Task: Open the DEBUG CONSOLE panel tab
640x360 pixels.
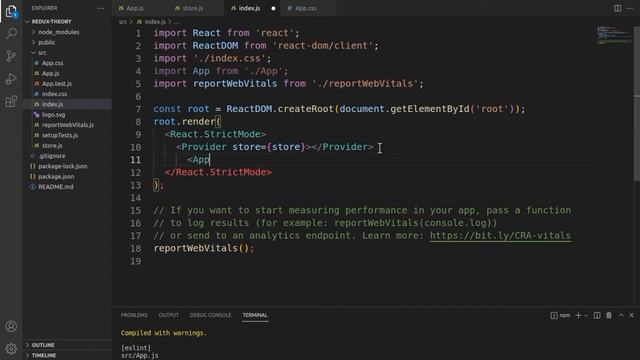Action: click(210, 315)
